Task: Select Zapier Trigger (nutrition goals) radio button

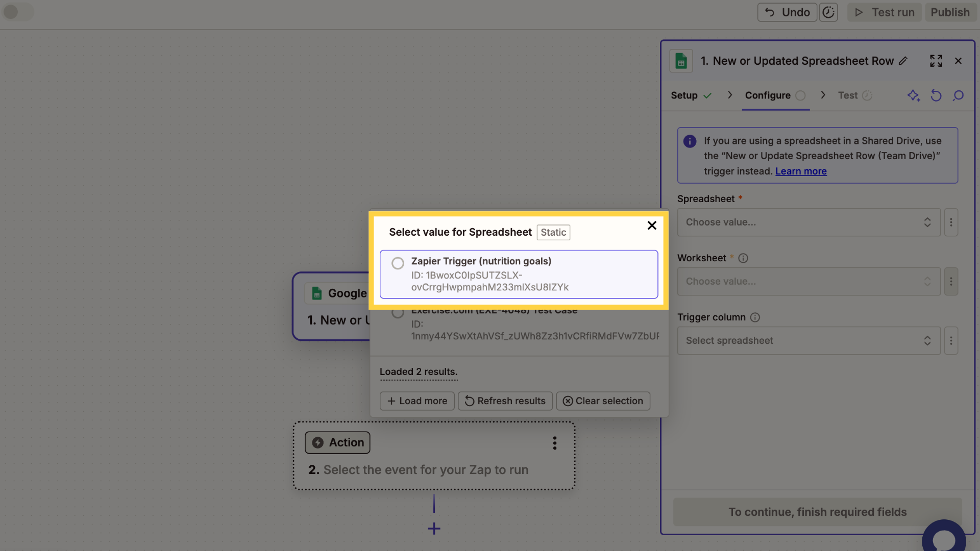Action: (x=398, y=263)
